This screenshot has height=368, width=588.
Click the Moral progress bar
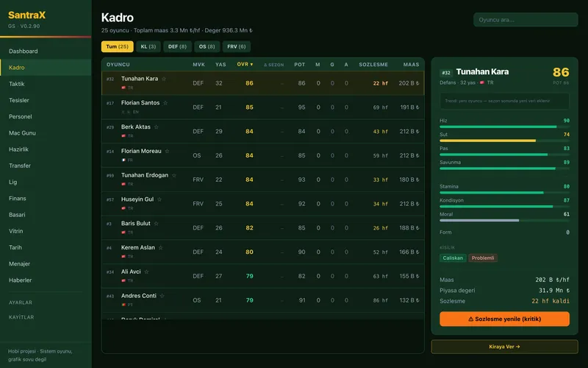pyautogui.click(x=504, y=220)
